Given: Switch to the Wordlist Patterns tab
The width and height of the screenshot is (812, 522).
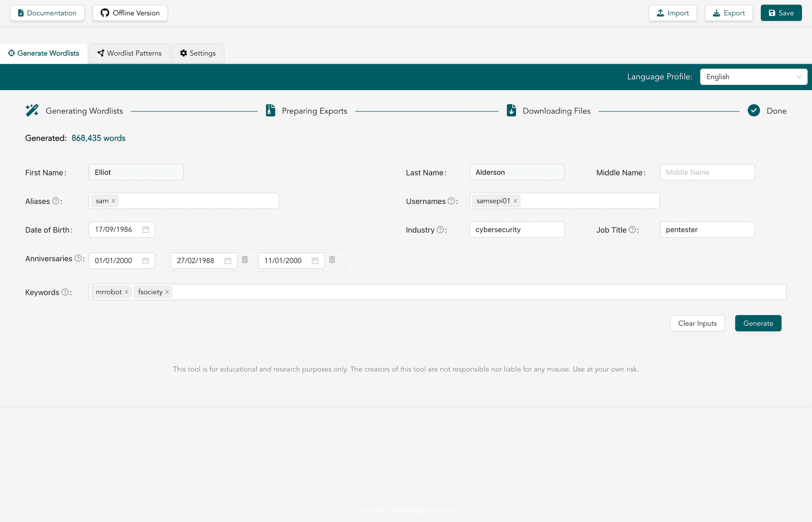Looking at the screenshot, I should click(x=129, y=53).
